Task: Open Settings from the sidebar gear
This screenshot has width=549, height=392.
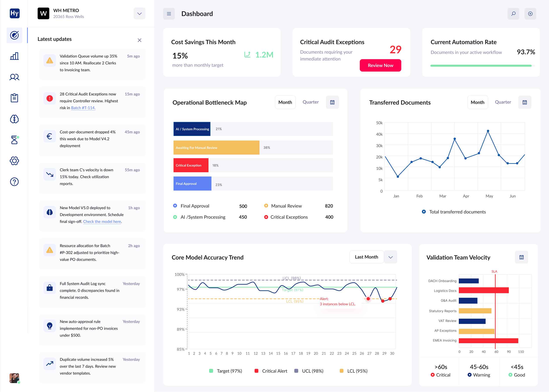Action: 14,161
